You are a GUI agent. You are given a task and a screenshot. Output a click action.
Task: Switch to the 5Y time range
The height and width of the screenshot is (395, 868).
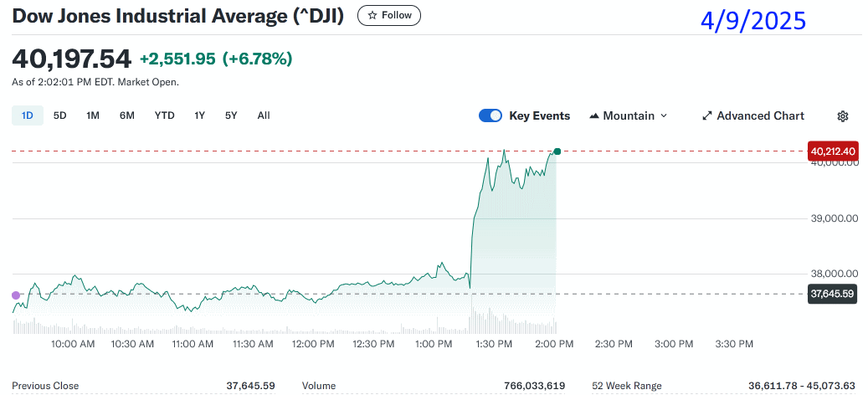pos(231,115)
